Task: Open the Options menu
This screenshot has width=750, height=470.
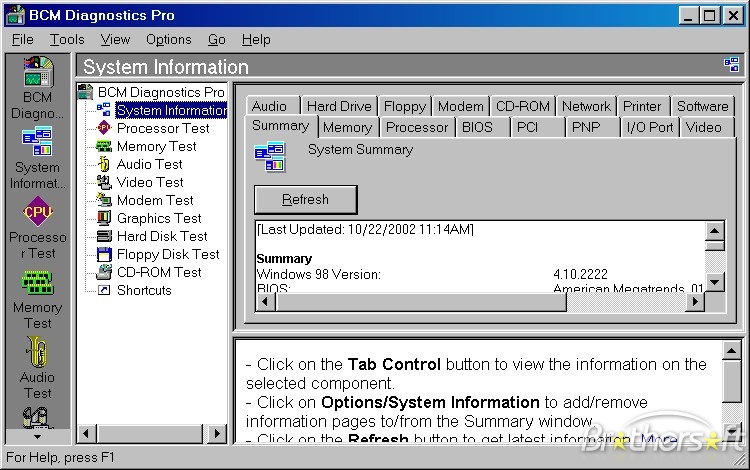Action: point(168,39)
